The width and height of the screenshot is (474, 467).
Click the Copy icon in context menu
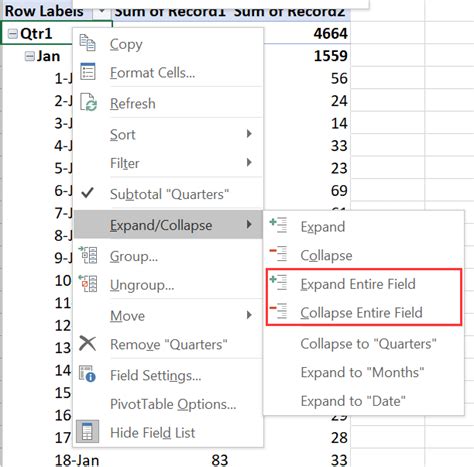pos(88,43)
